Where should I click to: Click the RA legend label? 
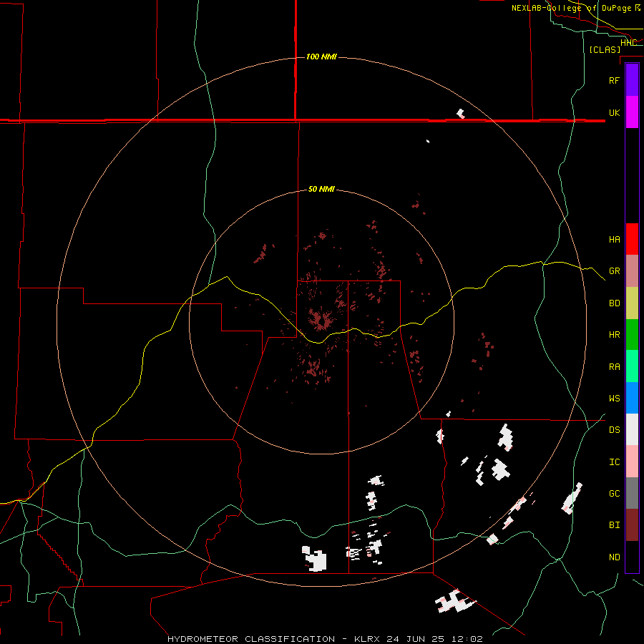point(614,367)
